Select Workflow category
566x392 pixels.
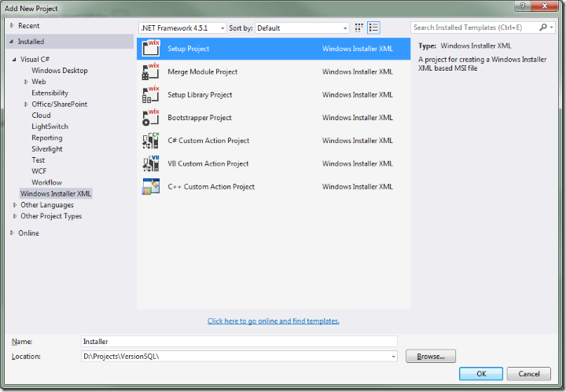[47, 182]
